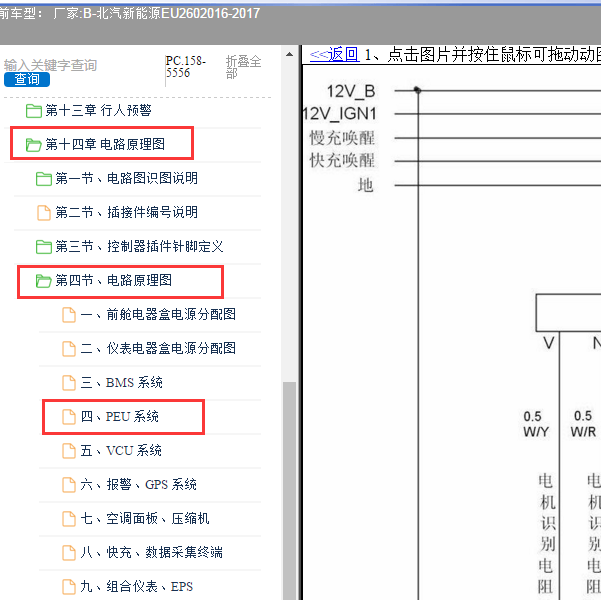The image size is (601, 600).
Task: Click the 查询 search button
Action: coord(27,79)
